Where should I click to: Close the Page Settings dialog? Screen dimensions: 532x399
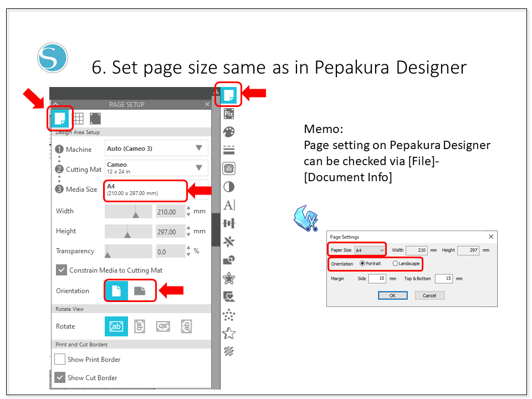coord(491,237)
